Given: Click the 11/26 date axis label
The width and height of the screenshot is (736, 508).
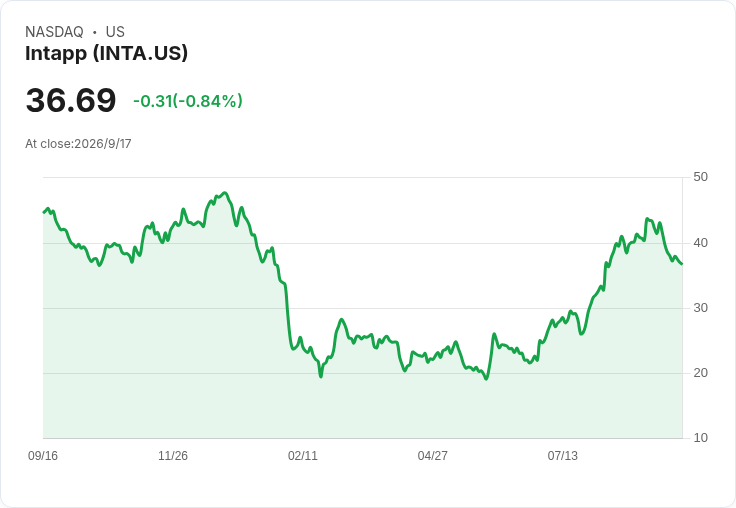Looking at the screenshot, I should 173,455.
